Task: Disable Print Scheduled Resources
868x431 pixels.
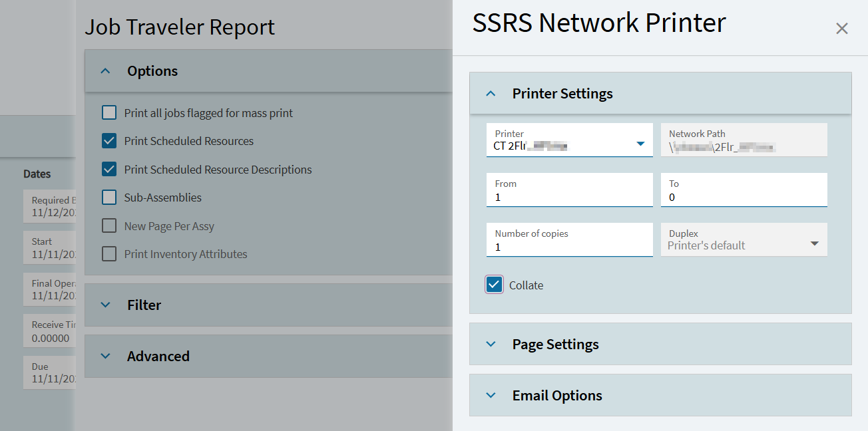Action: point(108,140)
